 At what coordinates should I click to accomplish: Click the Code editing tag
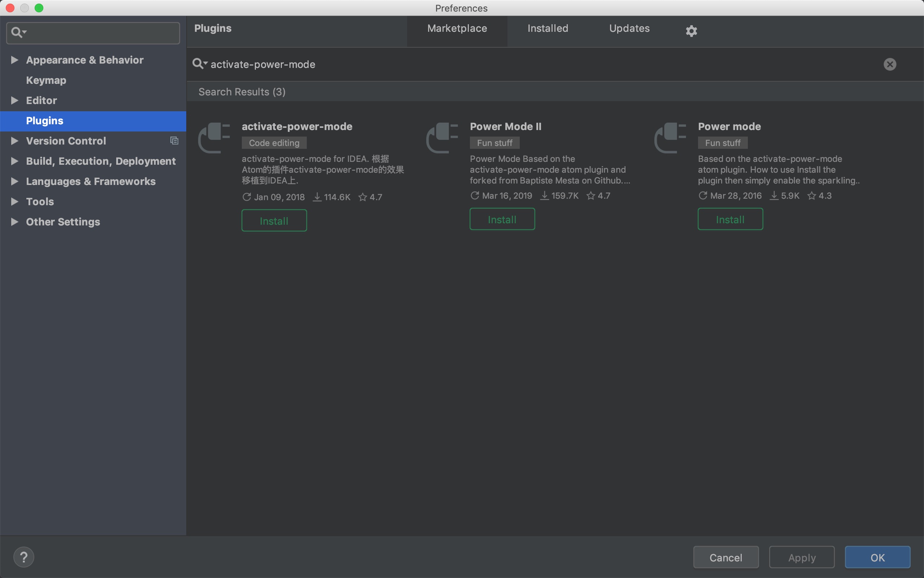pyautogui.click(x=274, y=143)
